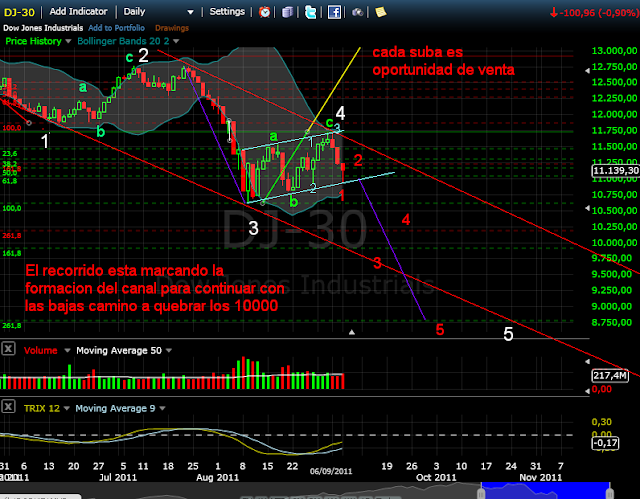
Task: Click the current price tag 11.139,30
Action: click(x=616, y=171)
